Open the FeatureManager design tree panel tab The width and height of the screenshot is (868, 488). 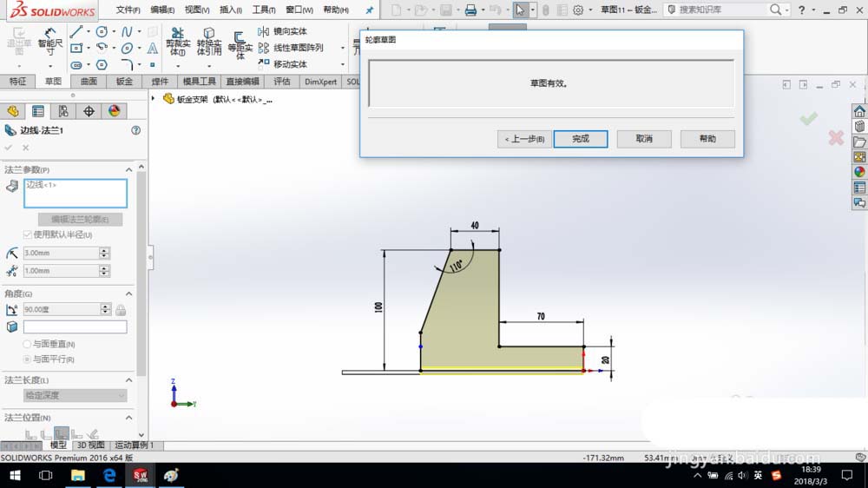click(x=13, y=111)
